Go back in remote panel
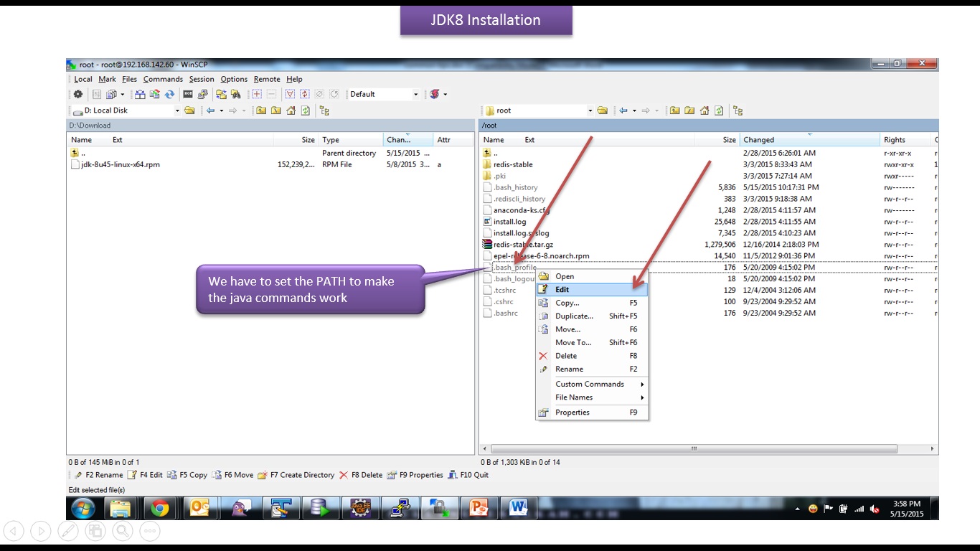Viewport: 980px width, 551px height. (623, 110)
